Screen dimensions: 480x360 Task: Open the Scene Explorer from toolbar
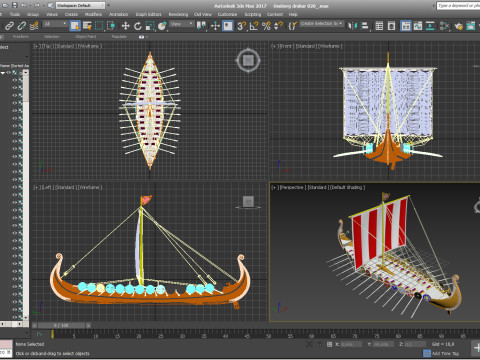[x=379, y=26]
